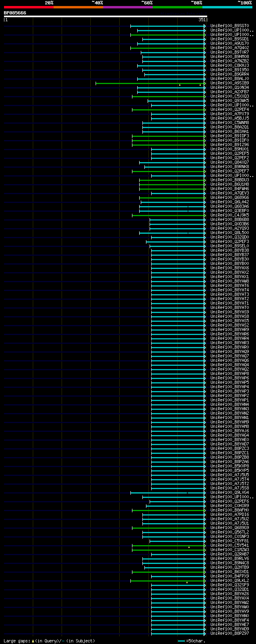Select the UniRef100_Q32SF9 label
Screen dimensions: 256x644
coord(230,585)
